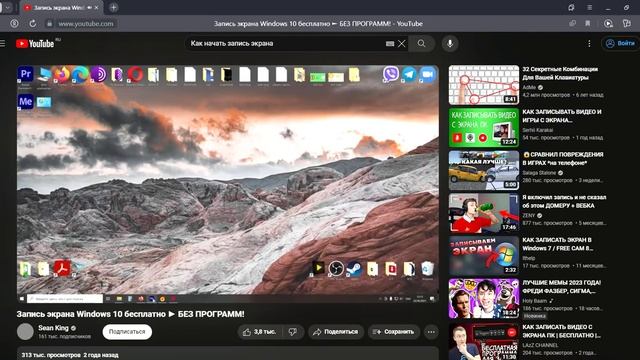Open КАК ЗАПИСАТЬ ВИДЕО С ЭКРАНА ПК video
The image size is (640, 360).
tap(562, 331)
